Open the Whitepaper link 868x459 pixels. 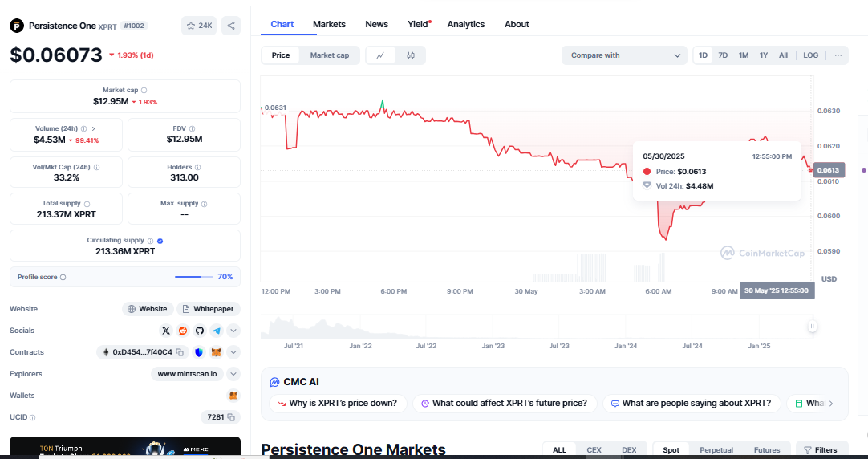(209, 309)
